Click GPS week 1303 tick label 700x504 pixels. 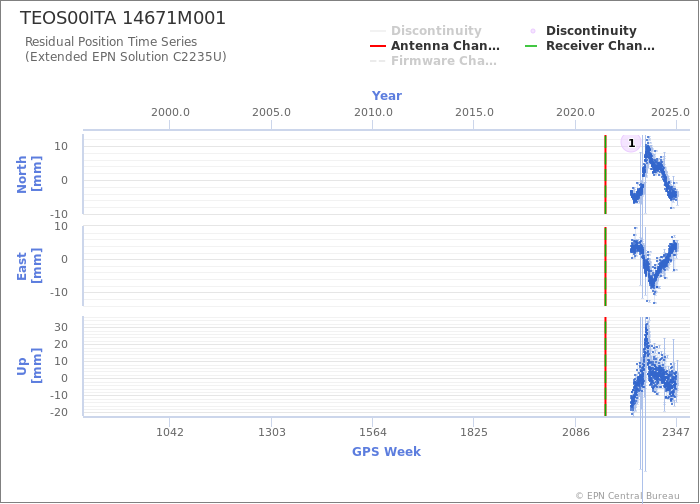click(x=271, y=432)
